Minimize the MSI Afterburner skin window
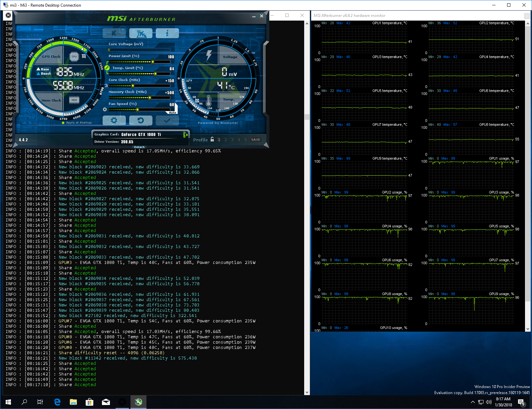Image resolution: width=532 pixels, height=409 pixels. [254, 16]
